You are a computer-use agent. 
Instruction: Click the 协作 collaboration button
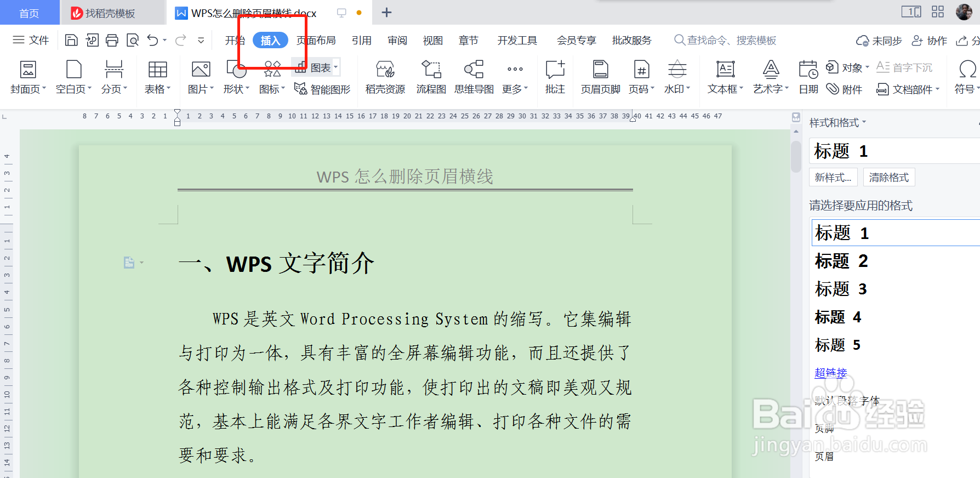(930, 41)
